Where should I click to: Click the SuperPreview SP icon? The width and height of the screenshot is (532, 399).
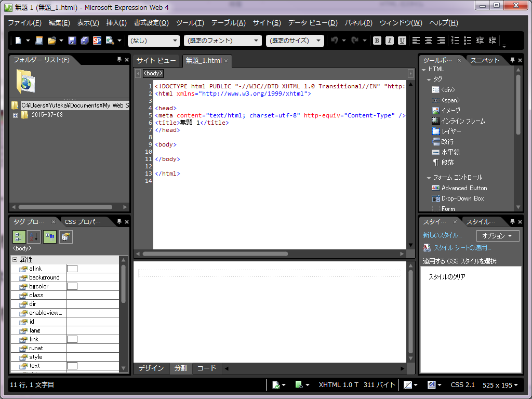pos(97,41)
